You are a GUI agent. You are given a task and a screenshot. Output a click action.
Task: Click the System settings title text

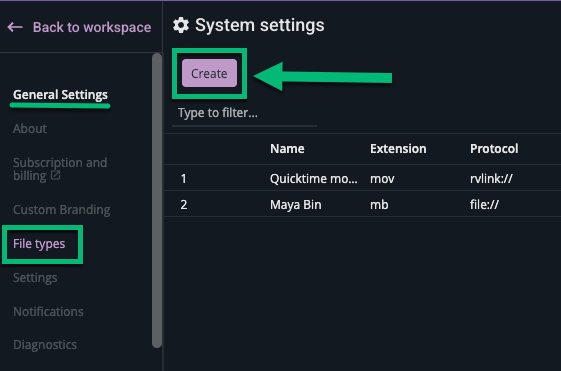click(x=260, y=25)
